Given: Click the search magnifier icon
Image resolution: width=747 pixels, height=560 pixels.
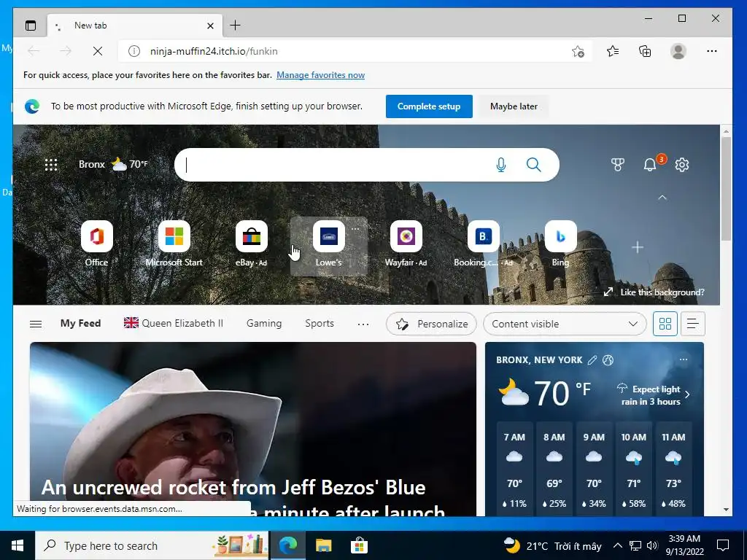Looking at the screenshot, I should (x=533, y=165).
